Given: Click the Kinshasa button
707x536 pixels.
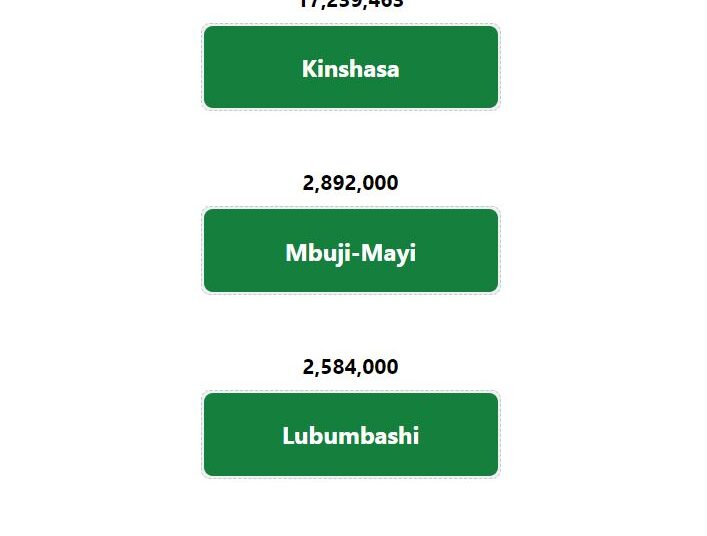Looking at the screenshot, I should [351, 67].
